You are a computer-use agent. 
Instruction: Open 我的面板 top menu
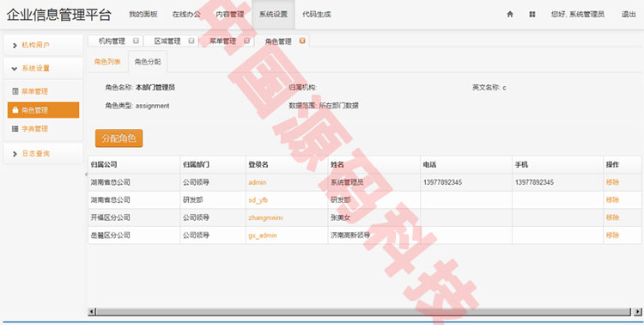143,14
